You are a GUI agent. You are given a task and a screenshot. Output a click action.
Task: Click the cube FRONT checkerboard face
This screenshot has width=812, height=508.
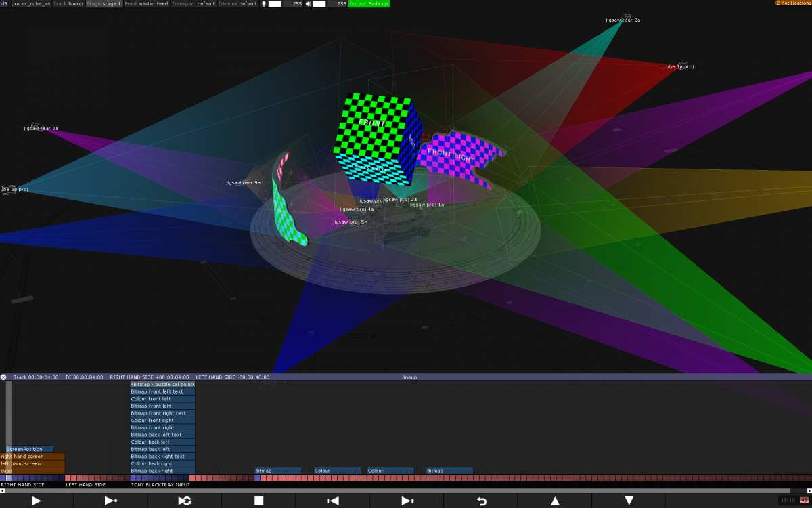(x=371, y=126)
